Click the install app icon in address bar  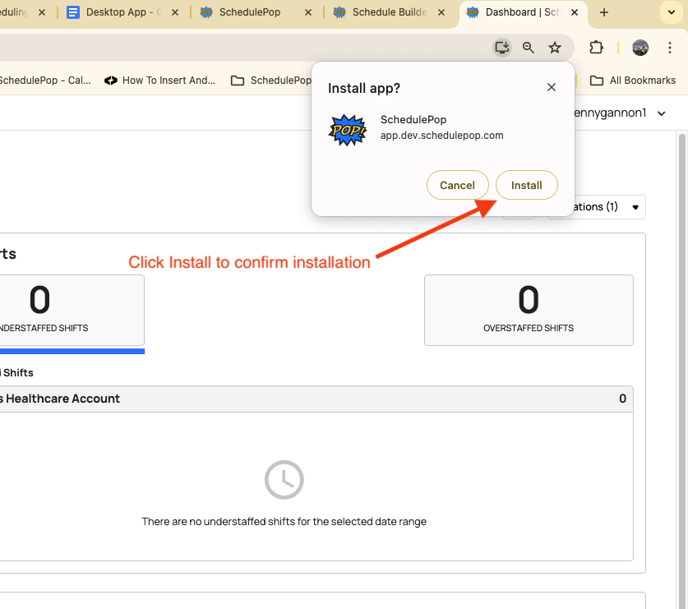[502, 47]
